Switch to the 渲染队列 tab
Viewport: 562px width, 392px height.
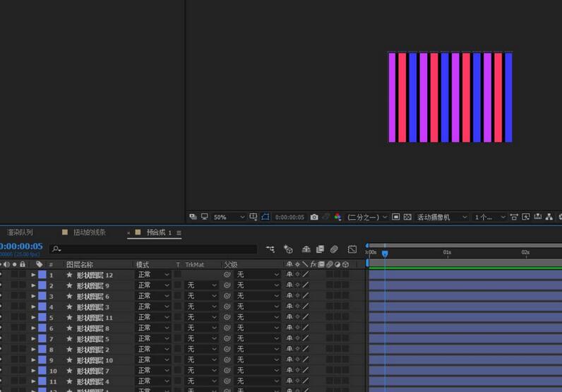20,232
